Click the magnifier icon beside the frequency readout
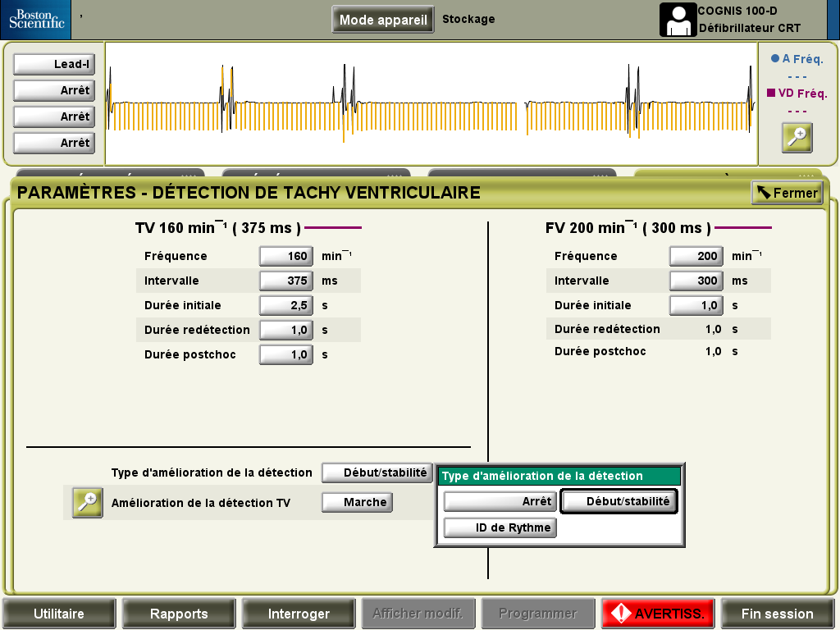840x630 pixels. [x=797, y=138]
